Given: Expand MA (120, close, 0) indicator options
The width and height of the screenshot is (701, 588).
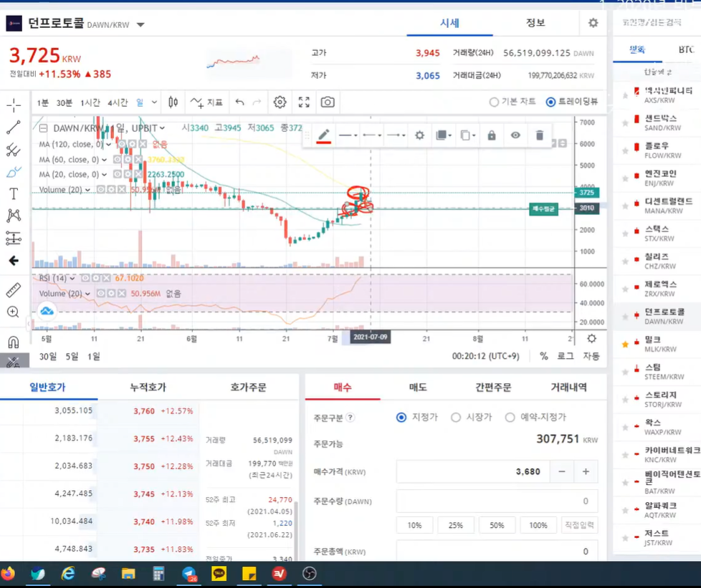Looking at the screenshot, I should coord(108,145).
